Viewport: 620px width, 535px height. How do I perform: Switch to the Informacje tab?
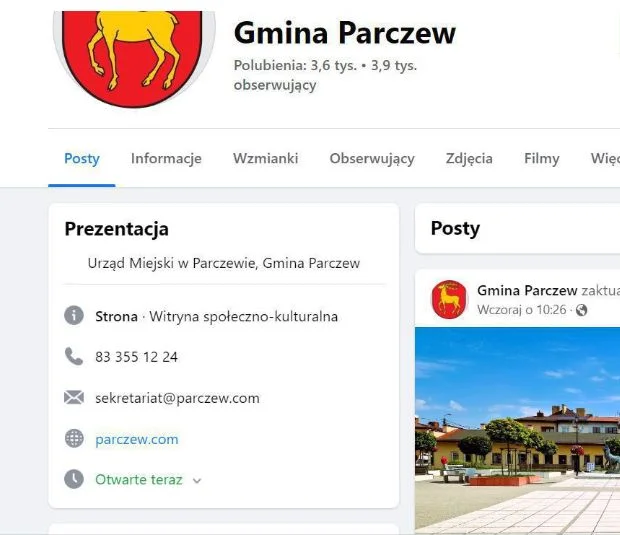click(x=166, y=159)
